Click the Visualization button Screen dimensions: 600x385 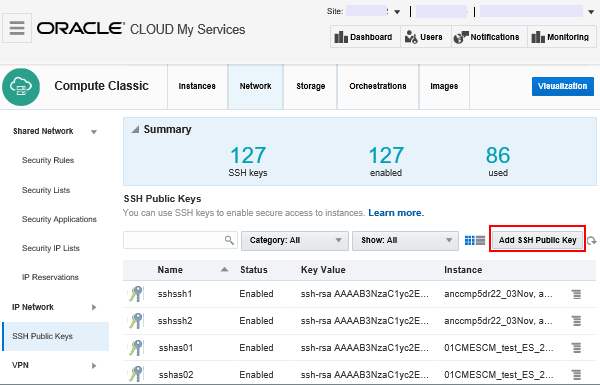[x=562, y=86]
